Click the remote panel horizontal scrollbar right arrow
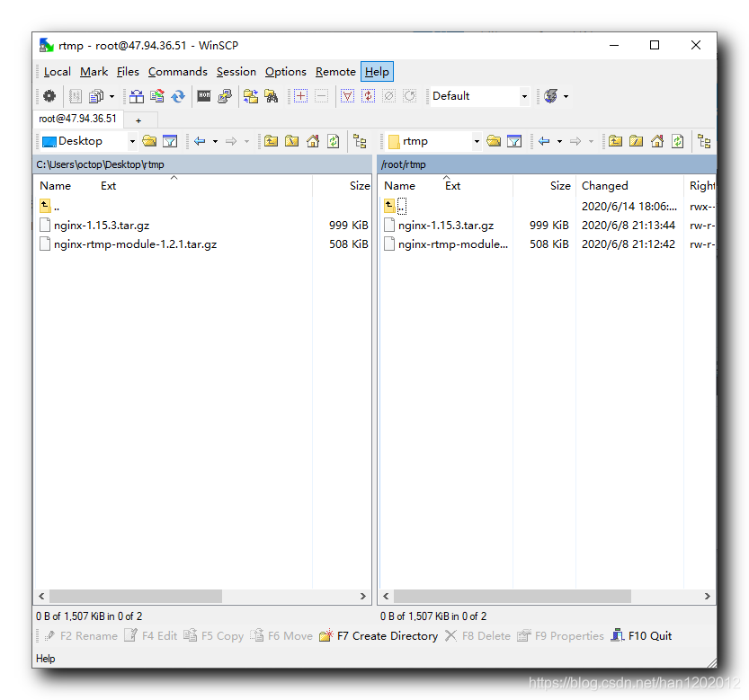Viewport: 749px width, 700px height. point(707,596)
